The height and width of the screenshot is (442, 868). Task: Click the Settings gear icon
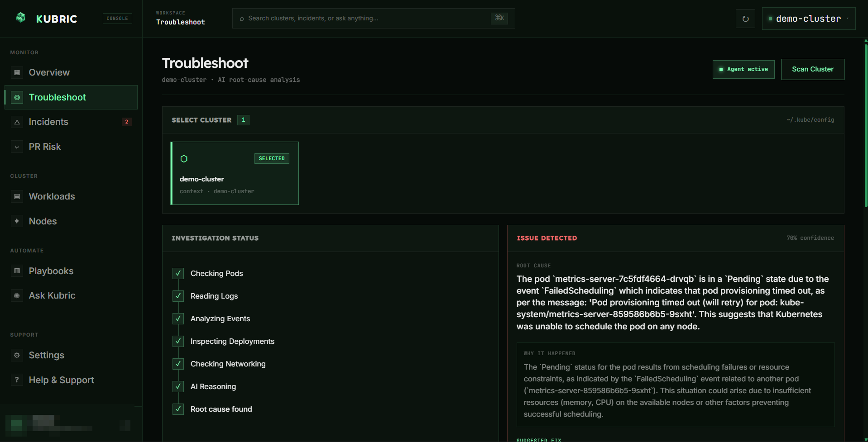point(17,355)
